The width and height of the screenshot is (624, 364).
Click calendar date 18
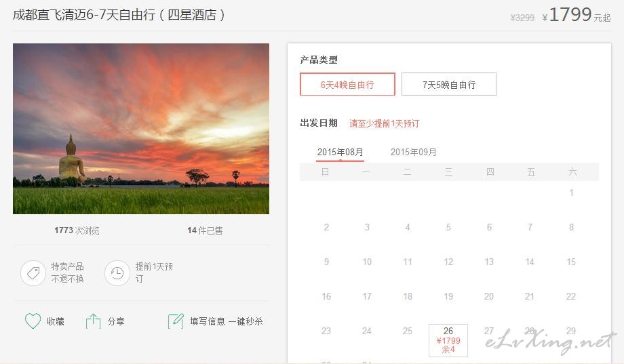408,296
